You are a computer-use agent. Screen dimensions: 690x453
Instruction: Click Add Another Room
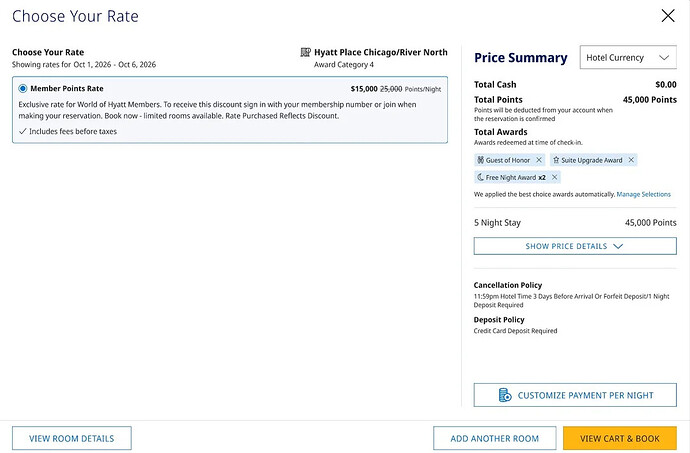[494, 438]
